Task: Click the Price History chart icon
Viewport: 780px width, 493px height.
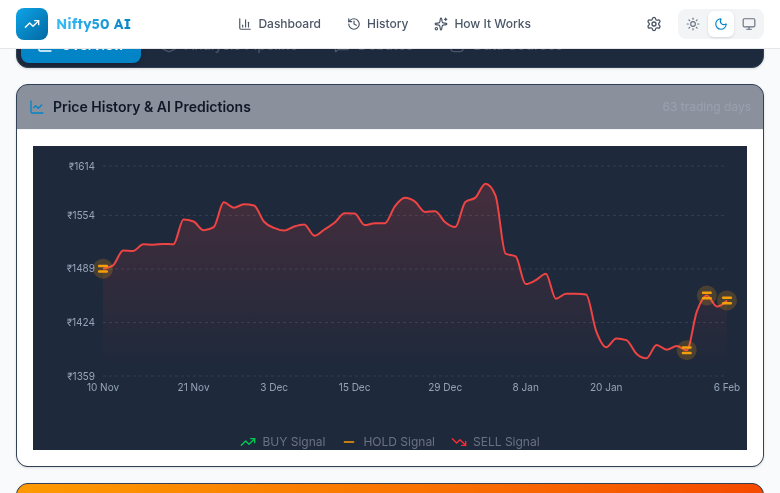Action: point(37,107)
